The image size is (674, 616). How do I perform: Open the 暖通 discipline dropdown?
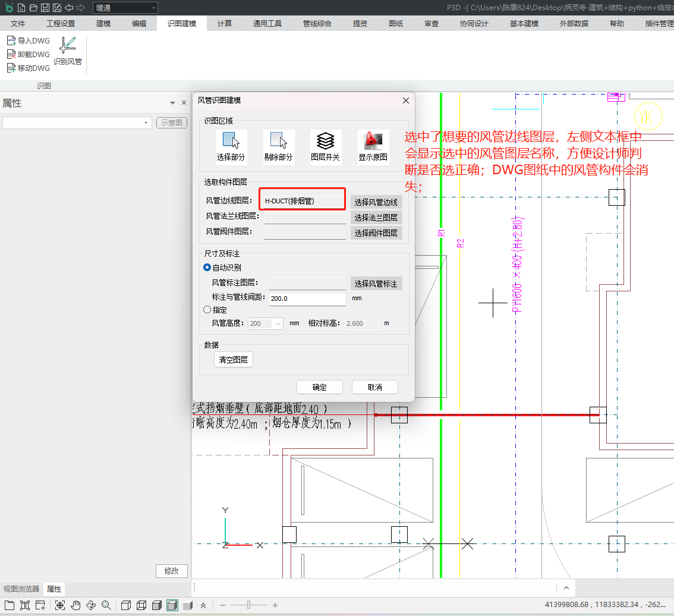125,8
